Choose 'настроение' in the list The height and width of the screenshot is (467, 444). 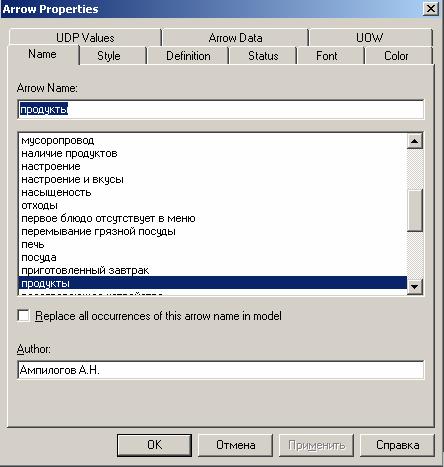pyautogui.click(x=213, y=166)
